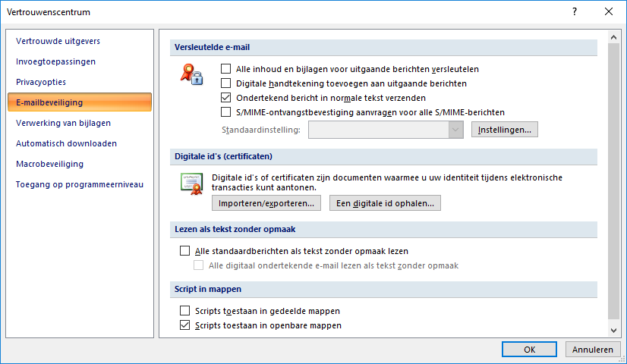Click 'Een digitale id ophalen...' button

coord(385,203)
